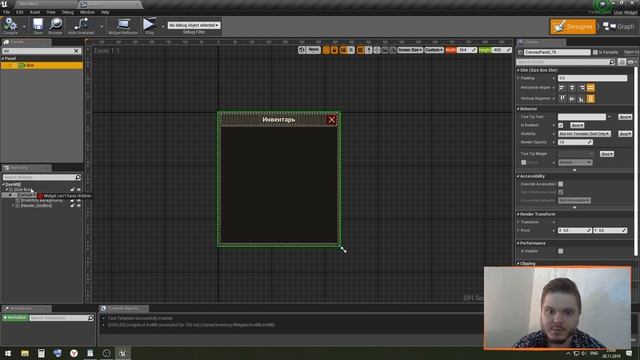
Task: Switch to Graph mode
Action: tap(619, 27)
